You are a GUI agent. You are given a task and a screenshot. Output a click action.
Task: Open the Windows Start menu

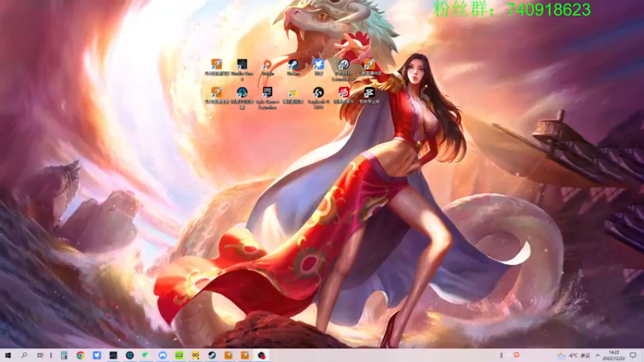coord(7,356)
